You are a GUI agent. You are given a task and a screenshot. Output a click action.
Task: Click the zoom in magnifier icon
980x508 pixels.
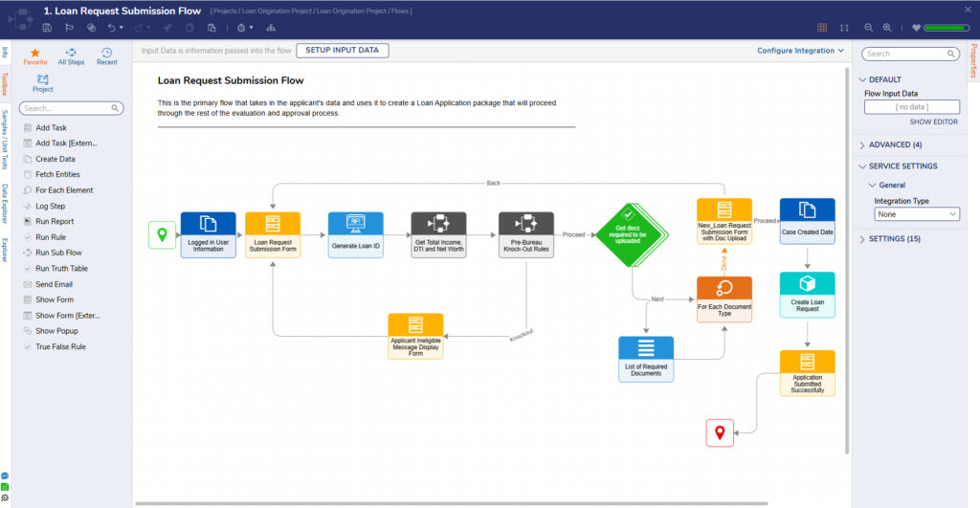887,28
